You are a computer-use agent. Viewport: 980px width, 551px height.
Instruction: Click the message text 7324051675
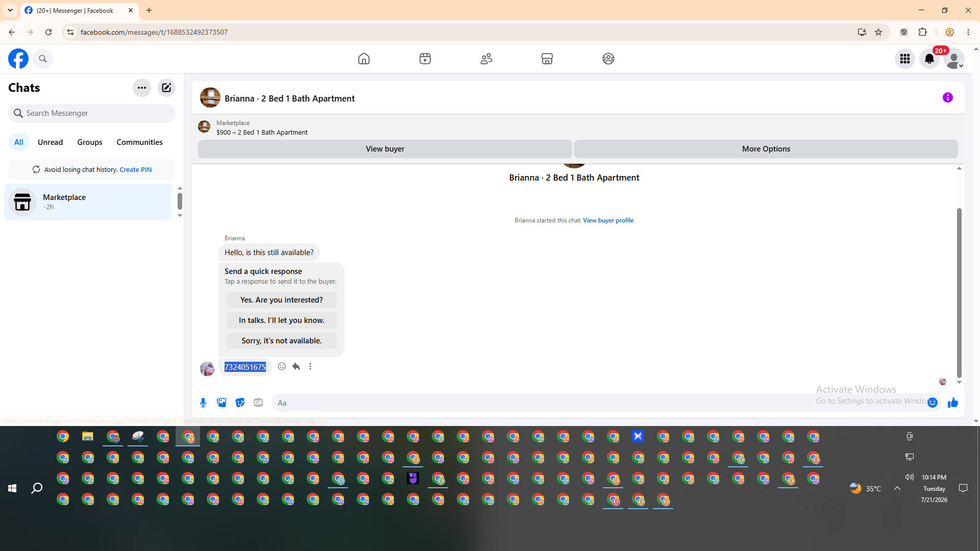pyautogui.click(x=245, y=367)
